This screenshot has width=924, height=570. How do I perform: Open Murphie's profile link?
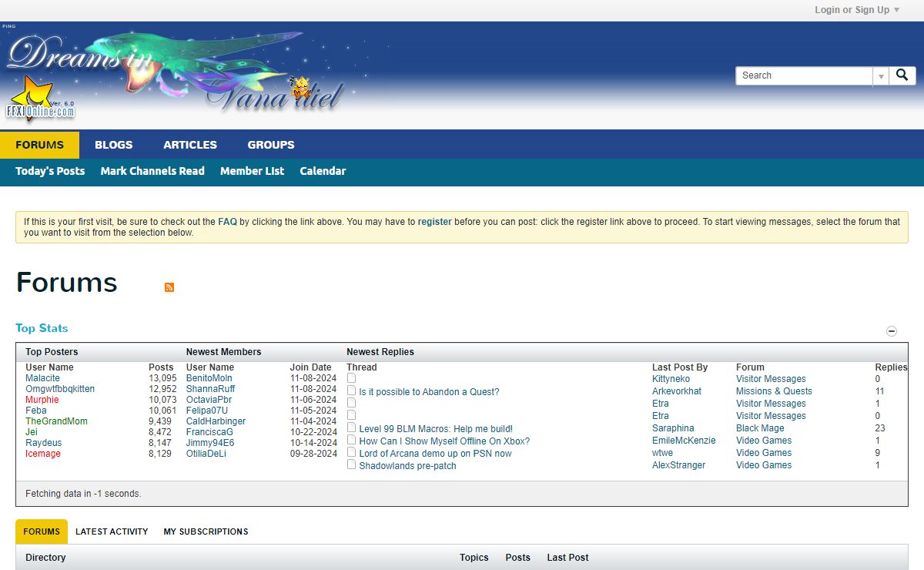[x=42, y=400]
